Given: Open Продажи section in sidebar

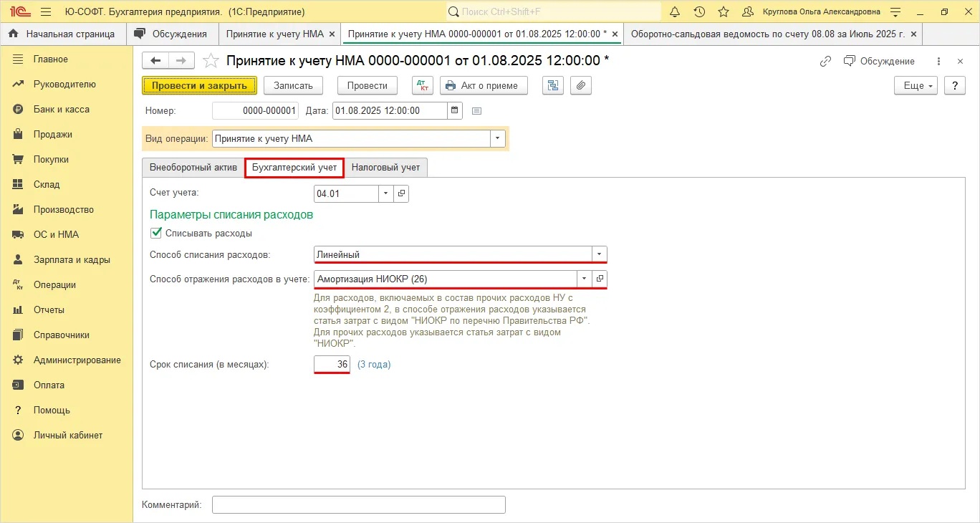Looking at the screenshot, I should [52, 134].
